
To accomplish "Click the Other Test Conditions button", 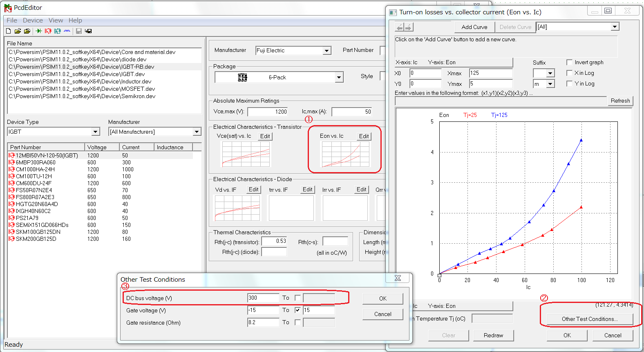I will [589, 319].
